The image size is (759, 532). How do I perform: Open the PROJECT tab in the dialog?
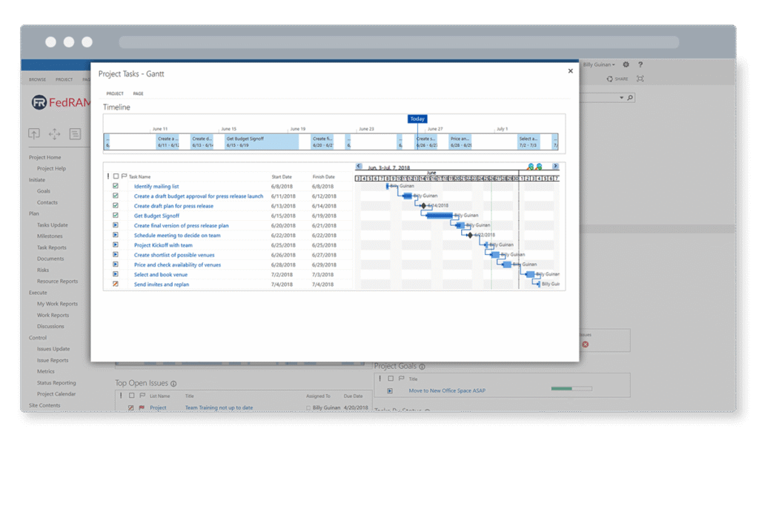115,94
